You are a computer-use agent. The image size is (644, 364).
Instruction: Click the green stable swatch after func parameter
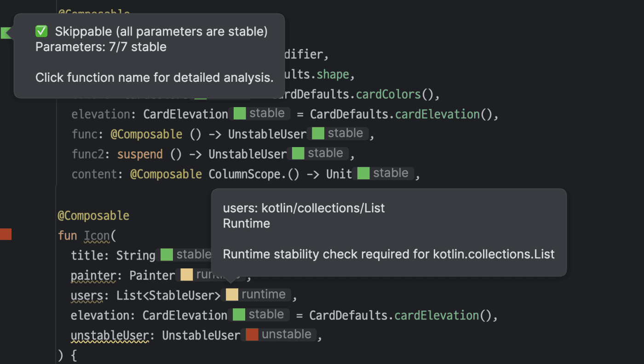pyautogui.click(x=318, y=133)
